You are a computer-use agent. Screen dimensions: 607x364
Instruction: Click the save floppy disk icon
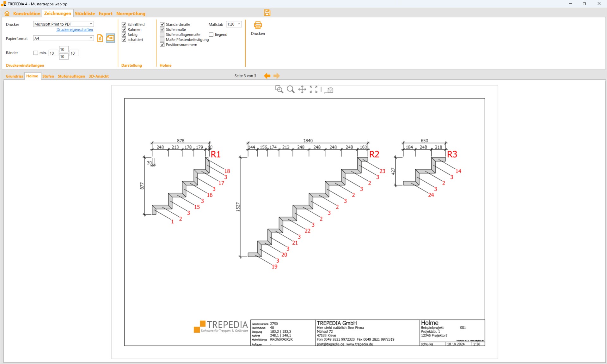click(x=267, y=13)
